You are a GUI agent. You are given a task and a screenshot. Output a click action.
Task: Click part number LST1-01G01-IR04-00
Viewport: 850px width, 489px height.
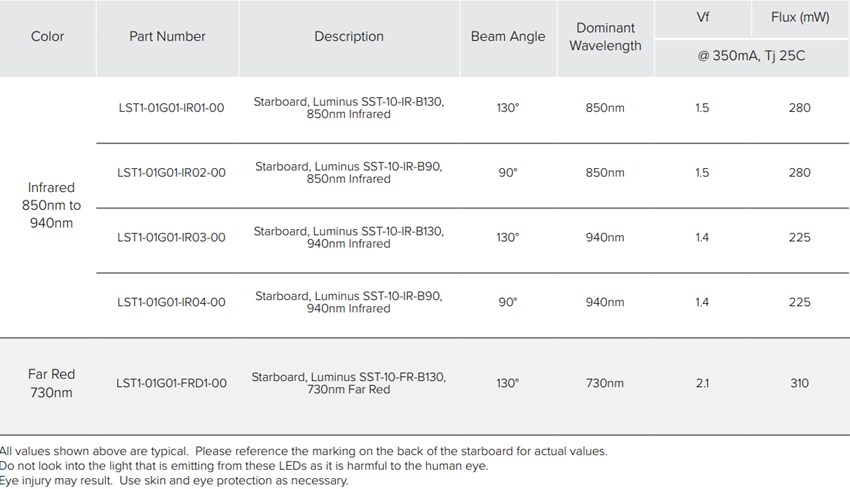(171, 302)
